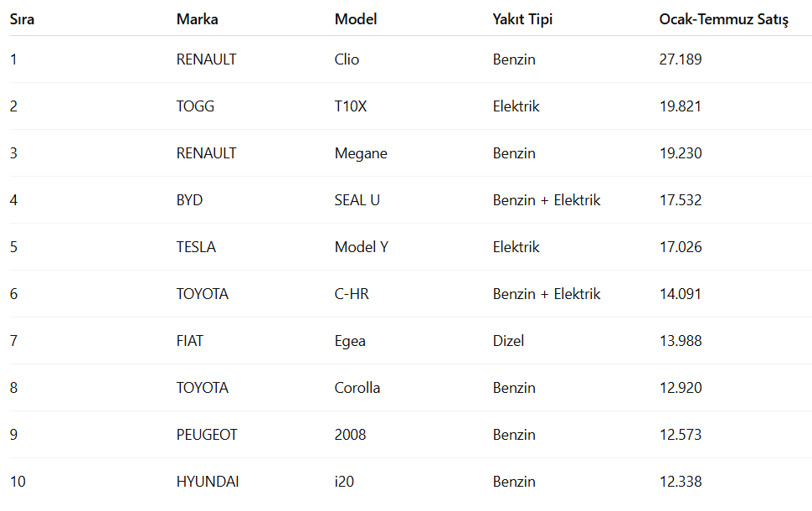Click the BYD brand cell
Image resolution: width=812 pixels, height=511 pixels.
pos(189,200)
